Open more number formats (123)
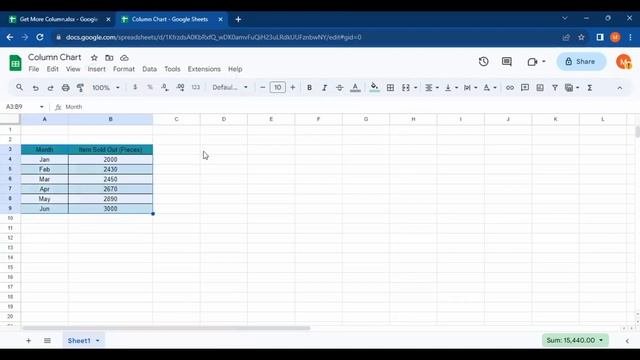Viewport: 640px width, 360px height. pyautogui.click(x=196, y=87)
